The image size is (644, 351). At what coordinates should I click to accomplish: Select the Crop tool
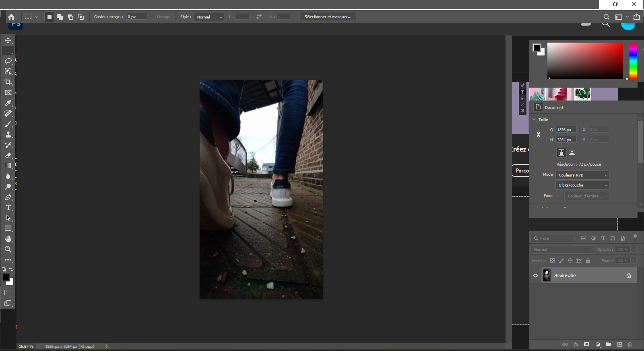pos(8,82)
